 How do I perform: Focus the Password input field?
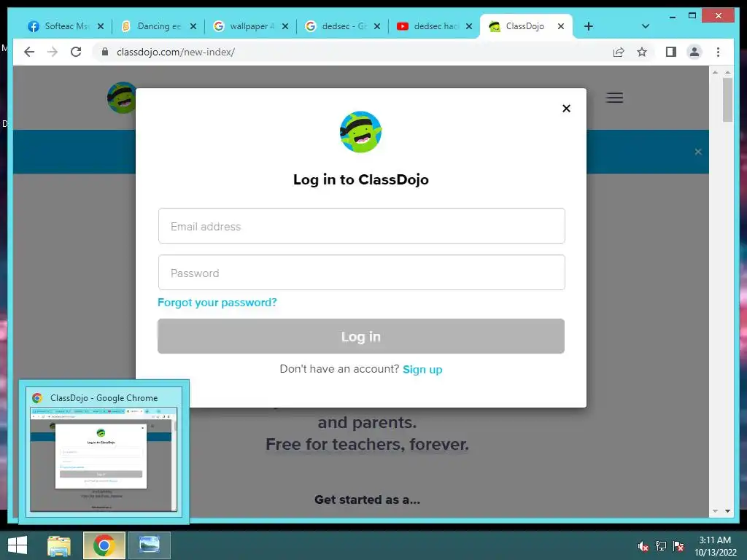pyautogui.click(x=362, y=273)
